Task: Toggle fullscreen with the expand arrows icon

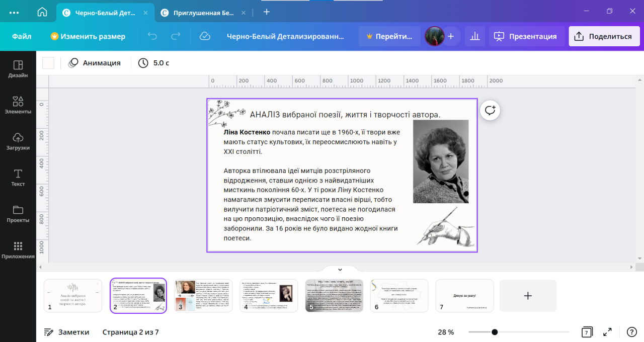Action: coord(607,332)
